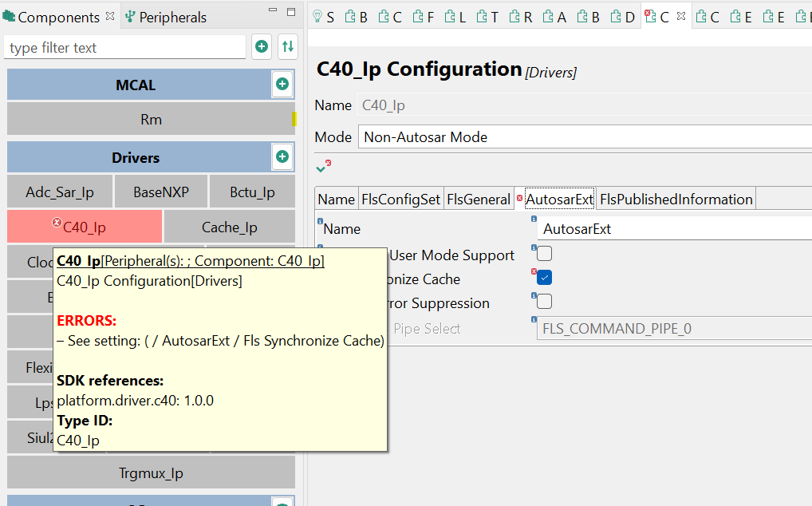Uncheck the Synchronize Cache checkbox

pos(545,278)
